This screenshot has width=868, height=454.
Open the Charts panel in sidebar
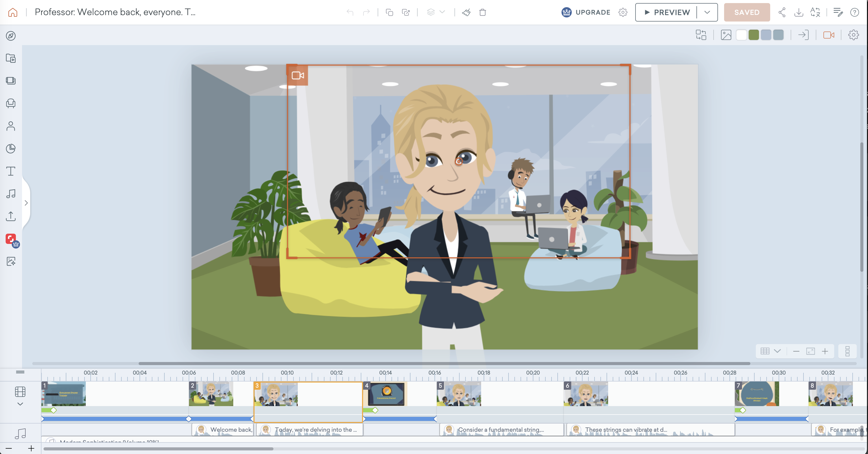coord(11,149)
